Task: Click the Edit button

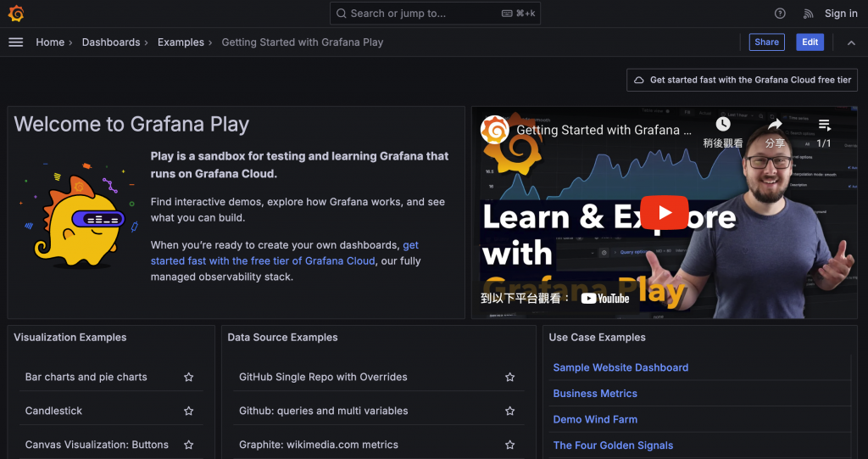Action: [x=810, y=42]
